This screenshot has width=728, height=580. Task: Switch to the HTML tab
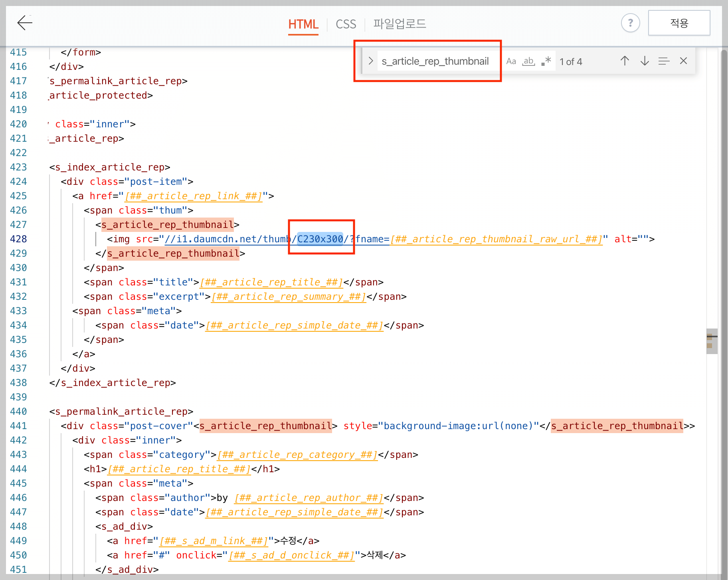303,24
